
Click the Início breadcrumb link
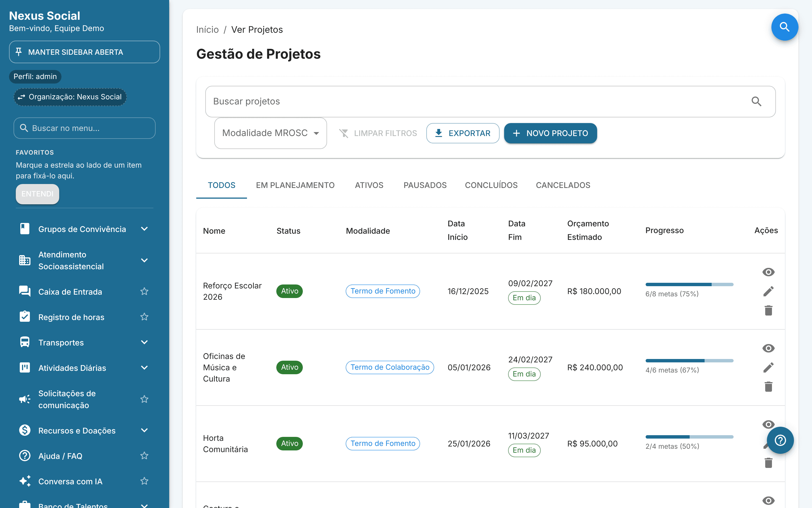(x=207, y=30)
